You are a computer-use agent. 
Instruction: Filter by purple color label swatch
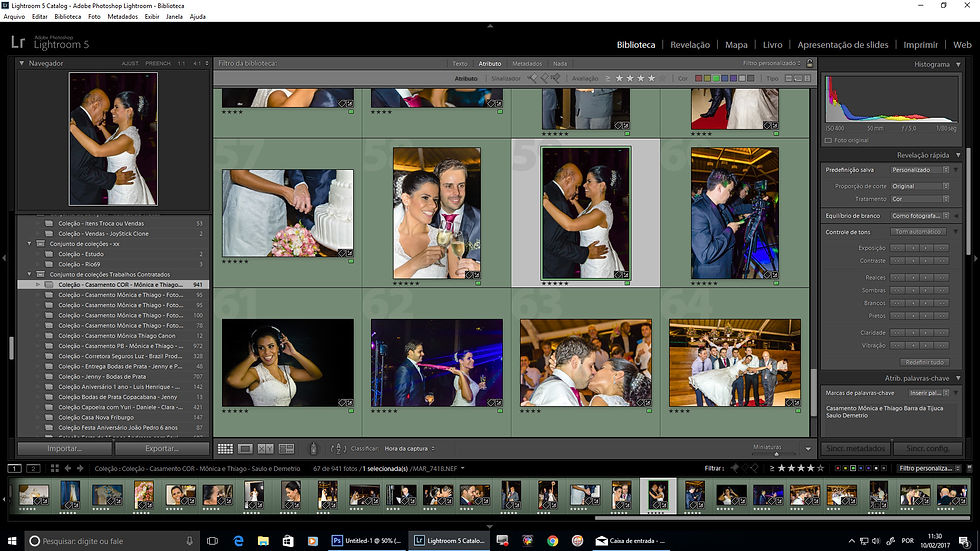(x=733, y=79)
